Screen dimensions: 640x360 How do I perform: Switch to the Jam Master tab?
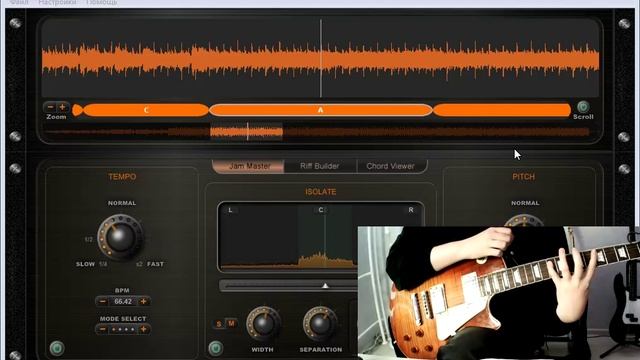tap(249, 166)
